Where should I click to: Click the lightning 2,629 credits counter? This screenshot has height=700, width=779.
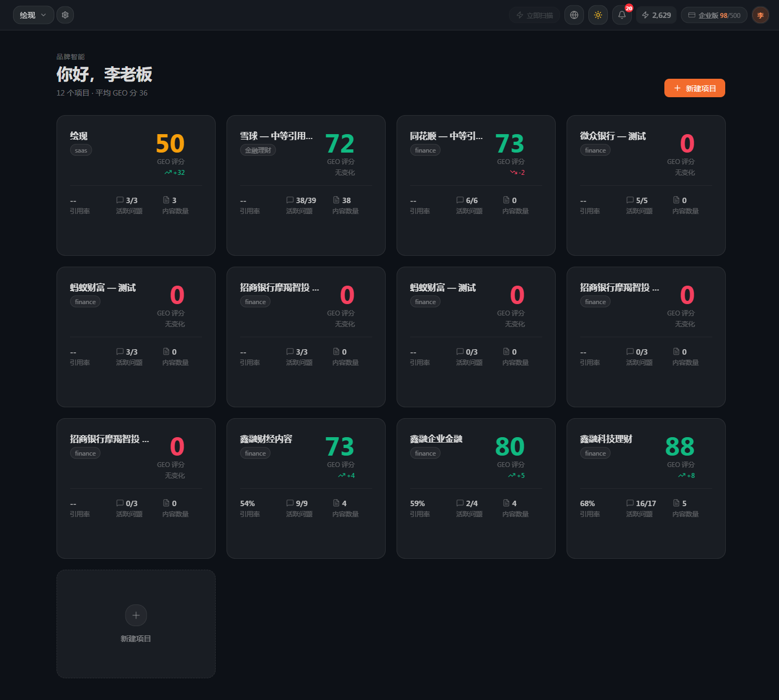(x=656, y=15)
